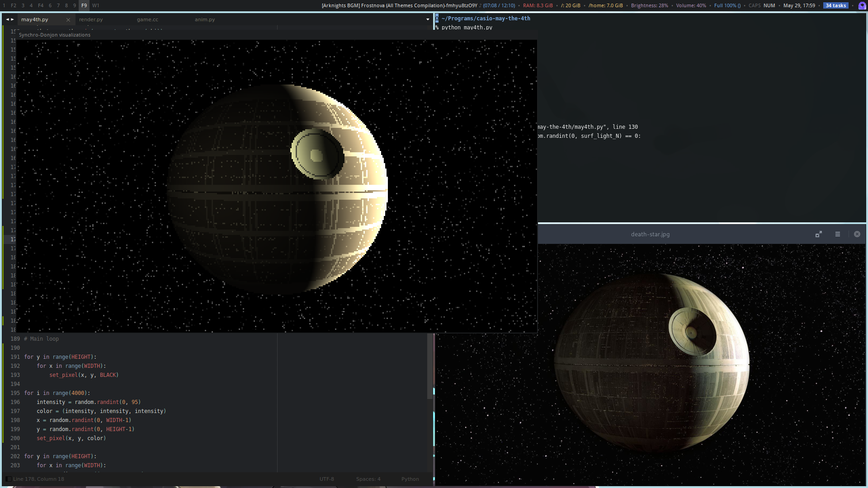Image resolution: width=868 pixels, height=488 pixels.
Task: Click the pixelated Death Star render
Action: point(277,190)
